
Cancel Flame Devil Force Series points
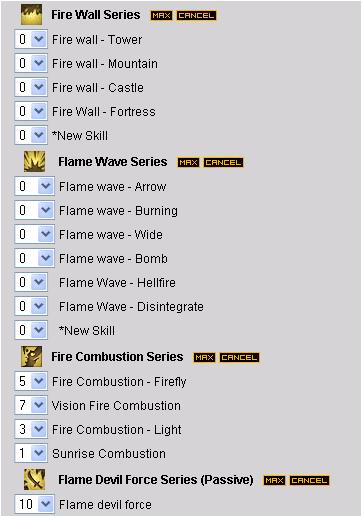(309, 480)
